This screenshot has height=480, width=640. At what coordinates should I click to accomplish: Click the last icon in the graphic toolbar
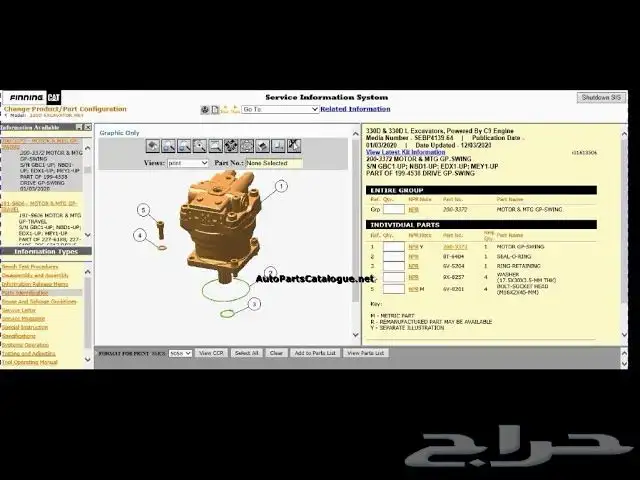tap(295, 146)
